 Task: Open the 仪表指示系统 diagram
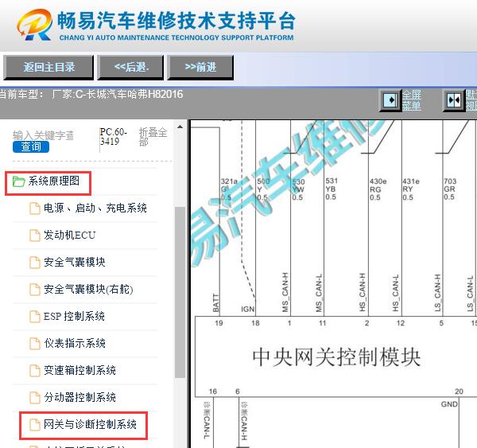(75, 343)
